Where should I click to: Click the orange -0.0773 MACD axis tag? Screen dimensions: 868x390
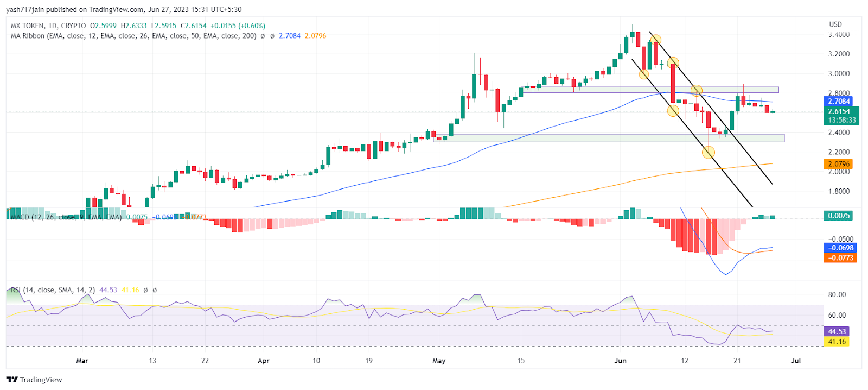[x=840, y=258]
